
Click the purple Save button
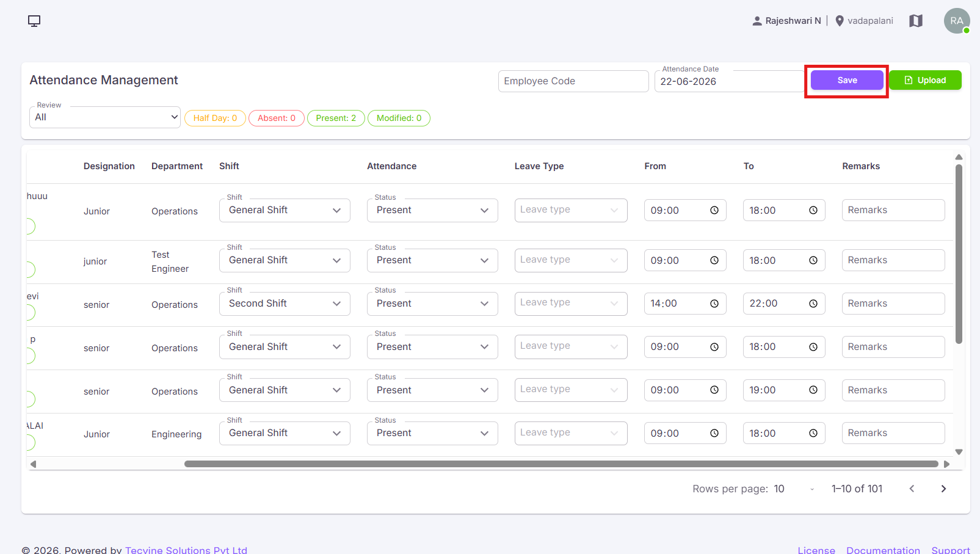[847, 80]
